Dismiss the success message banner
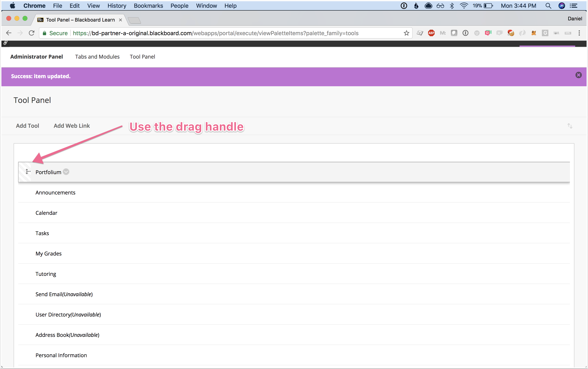The width and height of the screenshot is (588, 369). coord(578,75)
